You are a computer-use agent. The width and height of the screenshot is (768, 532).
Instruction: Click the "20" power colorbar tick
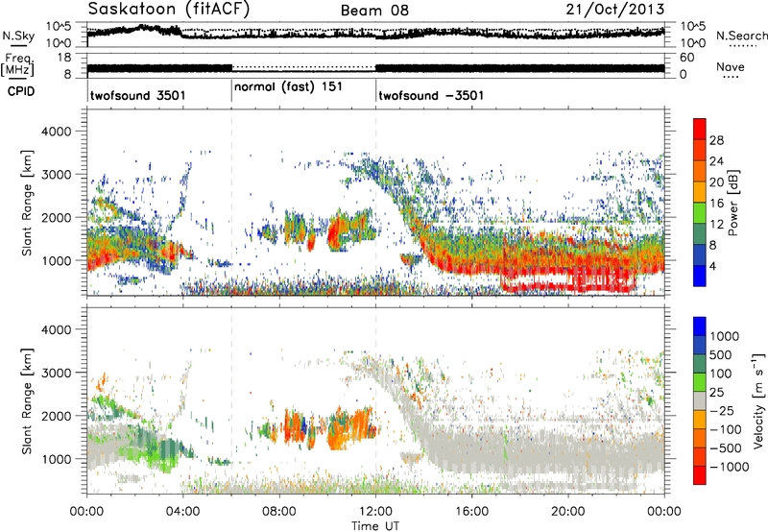click(x=716, y=182)
